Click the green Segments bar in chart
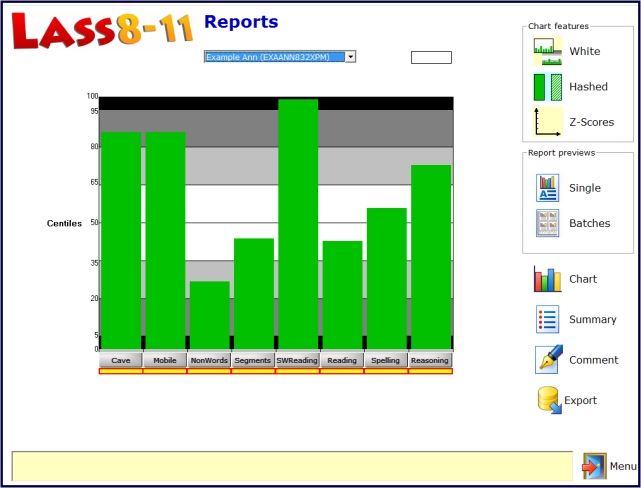641x488 pixels. 254,293
